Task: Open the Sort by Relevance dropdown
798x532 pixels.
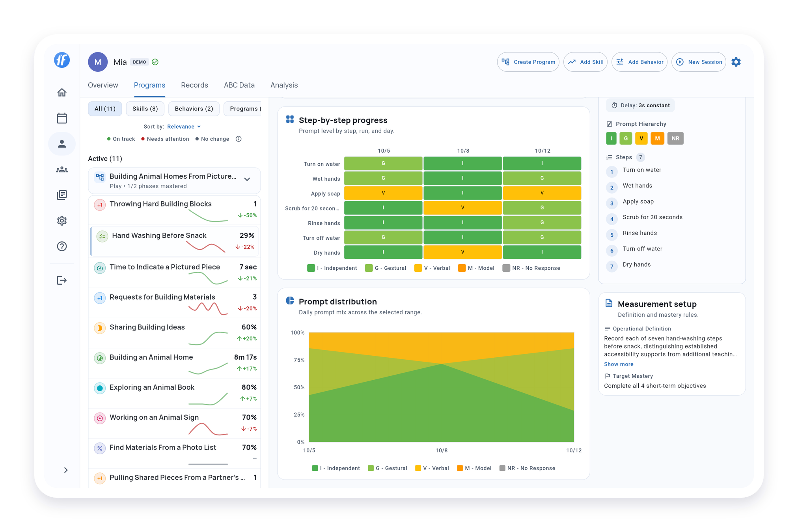Action: pos(184,127)
